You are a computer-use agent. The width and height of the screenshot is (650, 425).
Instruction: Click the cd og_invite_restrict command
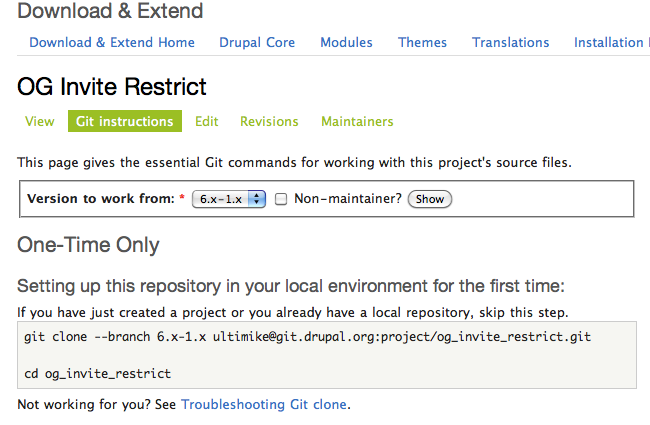click(97, 374)
